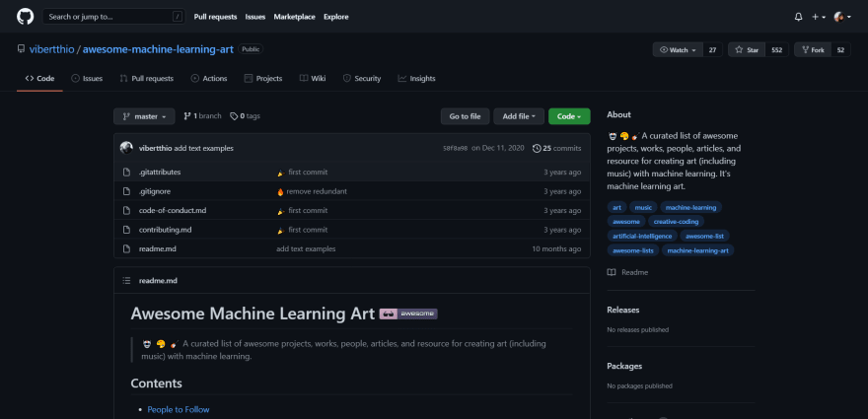View the 1 branch link

point(202,116)
